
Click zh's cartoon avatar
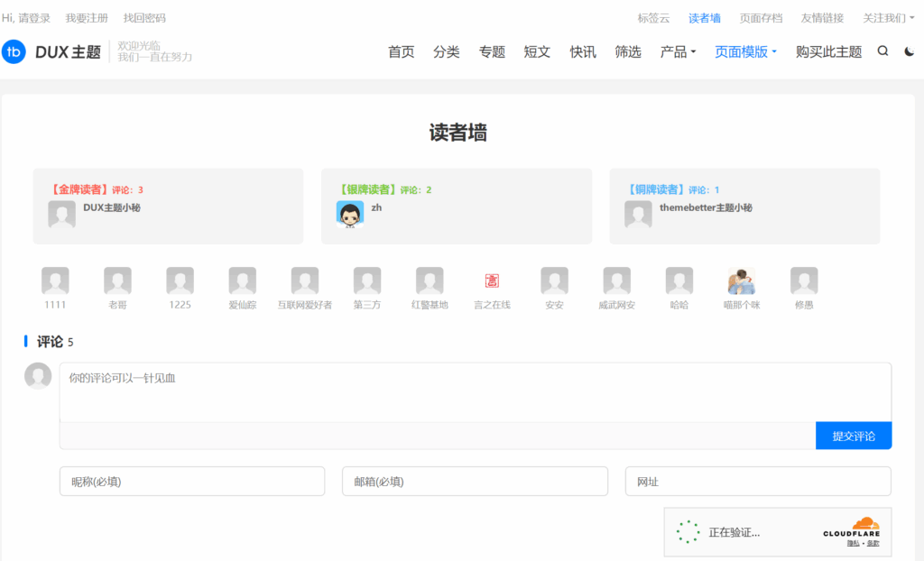[350, 214]
